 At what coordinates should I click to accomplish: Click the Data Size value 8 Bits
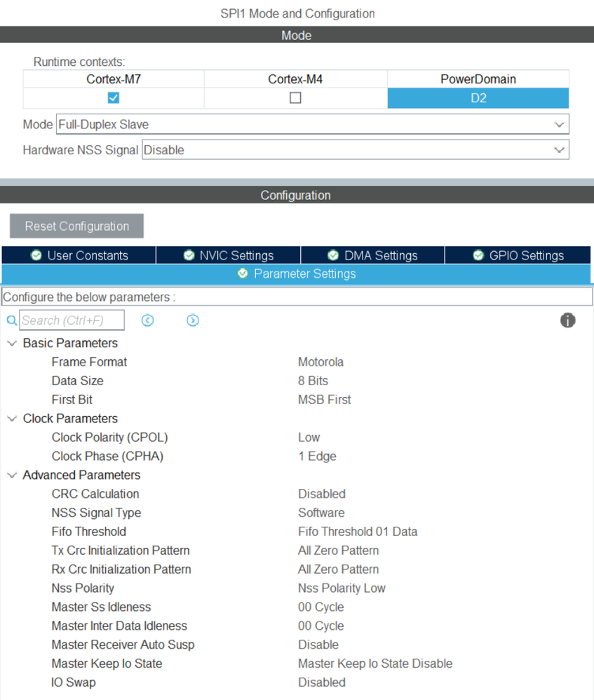point(313,381)
